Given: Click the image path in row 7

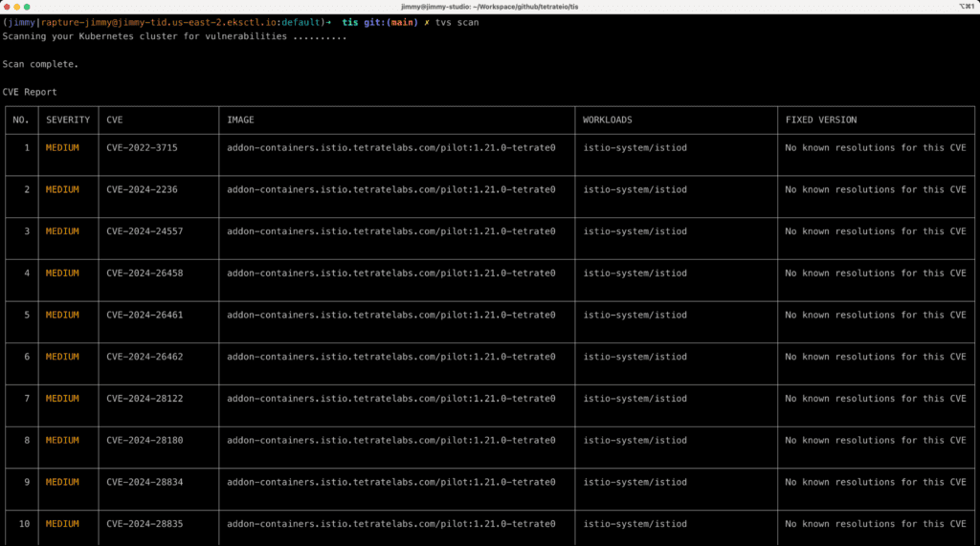Looking at the screenshot, I should click(x=391, y=399).
